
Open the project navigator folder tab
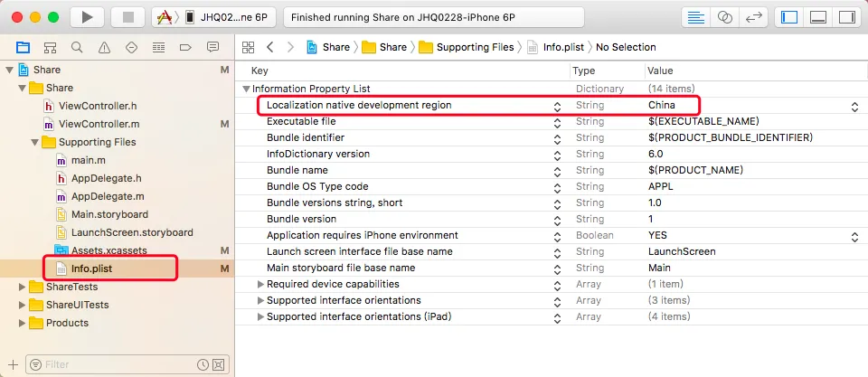[23, 47]
